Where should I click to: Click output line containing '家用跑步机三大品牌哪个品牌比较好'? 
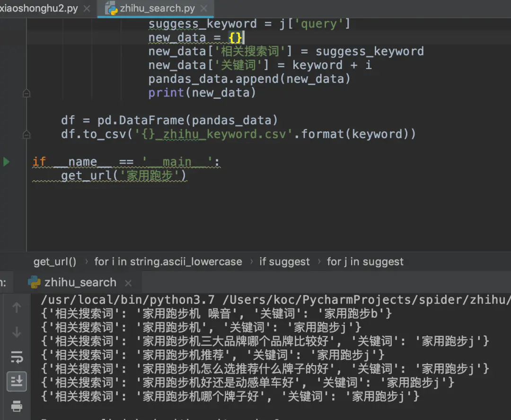265,341
